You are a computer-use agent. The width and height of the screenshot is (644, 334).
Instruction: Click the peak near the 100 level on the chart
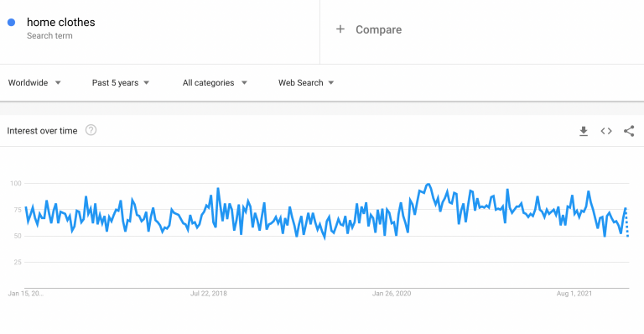click(428, 184)
